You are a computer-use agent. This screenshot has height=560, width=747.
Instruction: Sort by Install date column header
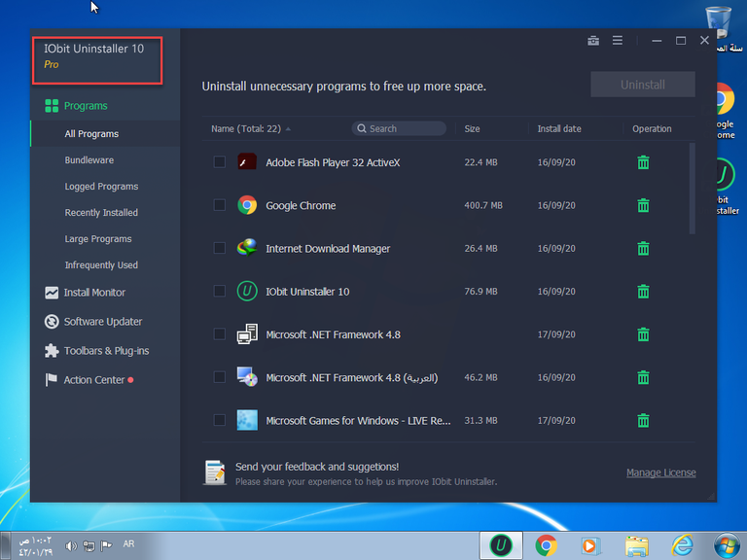(559, 129)
